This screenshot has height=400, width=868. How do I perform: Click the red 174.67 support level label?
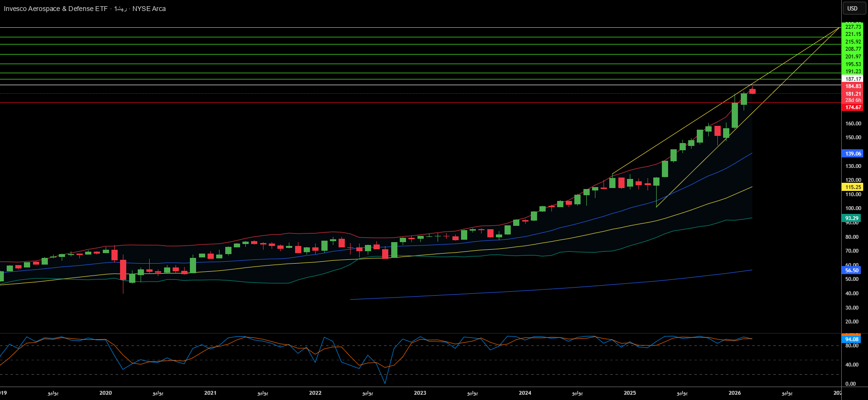[853, 107]
